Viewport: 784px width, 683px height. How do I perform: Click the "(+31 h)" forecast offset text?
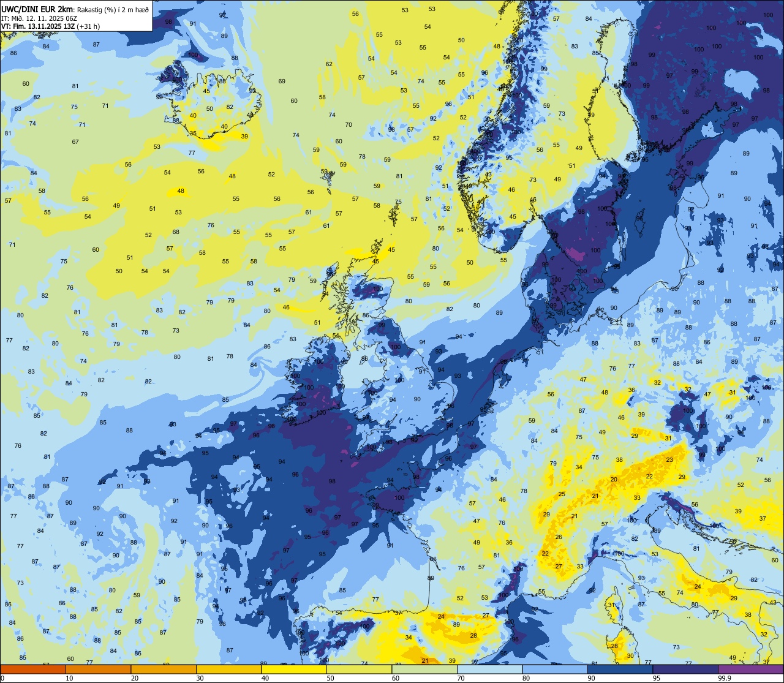[x=89, y=26]
